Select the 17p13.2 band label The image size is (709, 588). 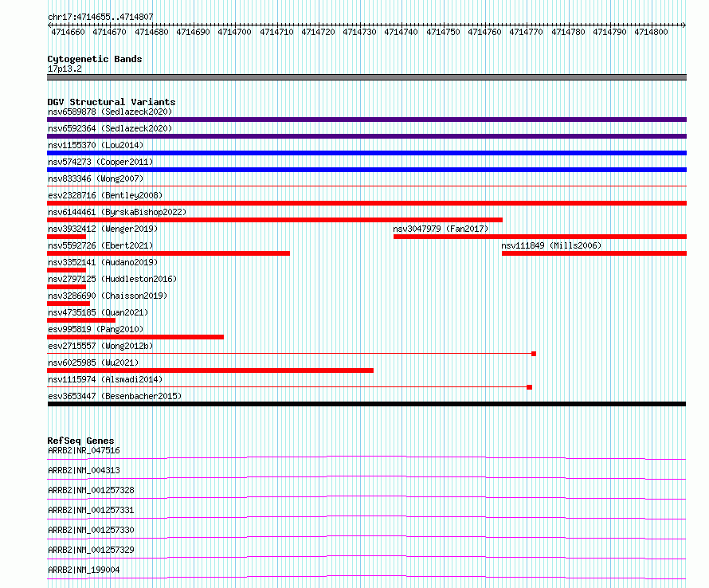point(65,69)
